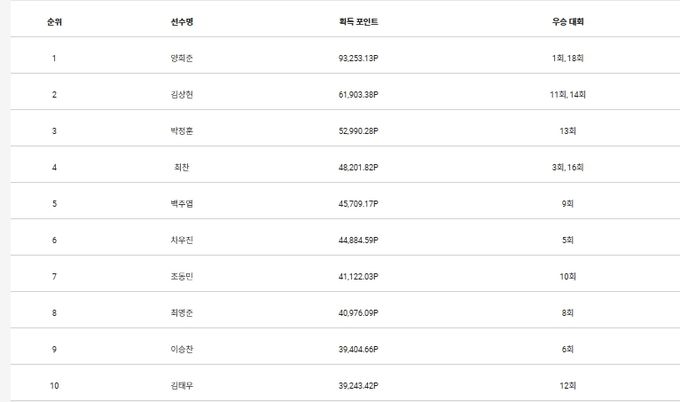Click the 선수명 column header
The image size is (680, 402).
pyautogui.click(x=181, y=21)
